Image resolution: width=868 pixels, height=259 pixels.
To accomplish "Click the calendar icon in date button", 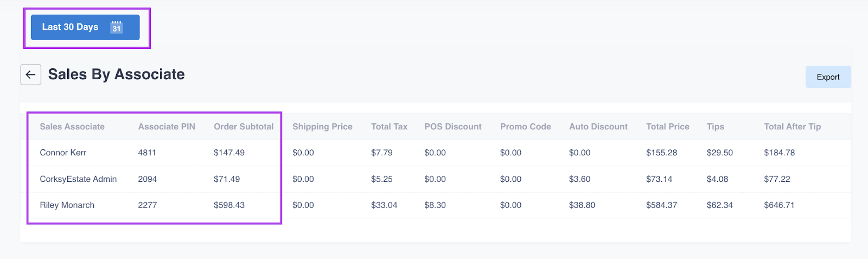I will [117, 27].
